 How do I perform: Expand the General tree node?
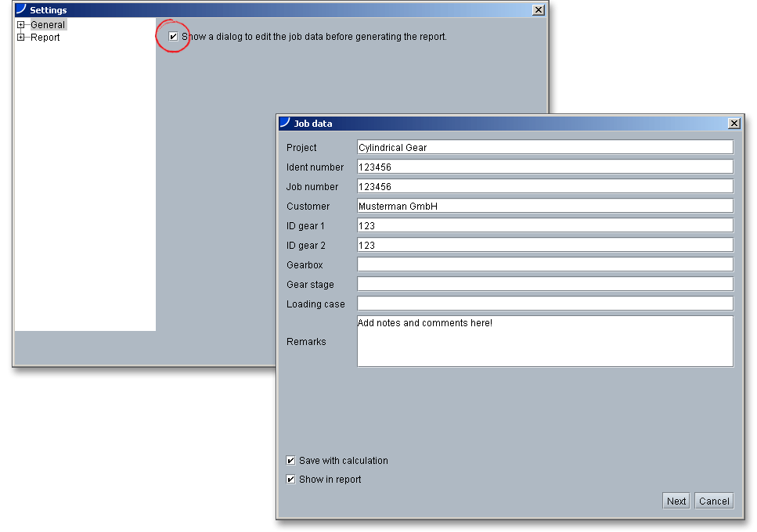[x=21, y=25]
